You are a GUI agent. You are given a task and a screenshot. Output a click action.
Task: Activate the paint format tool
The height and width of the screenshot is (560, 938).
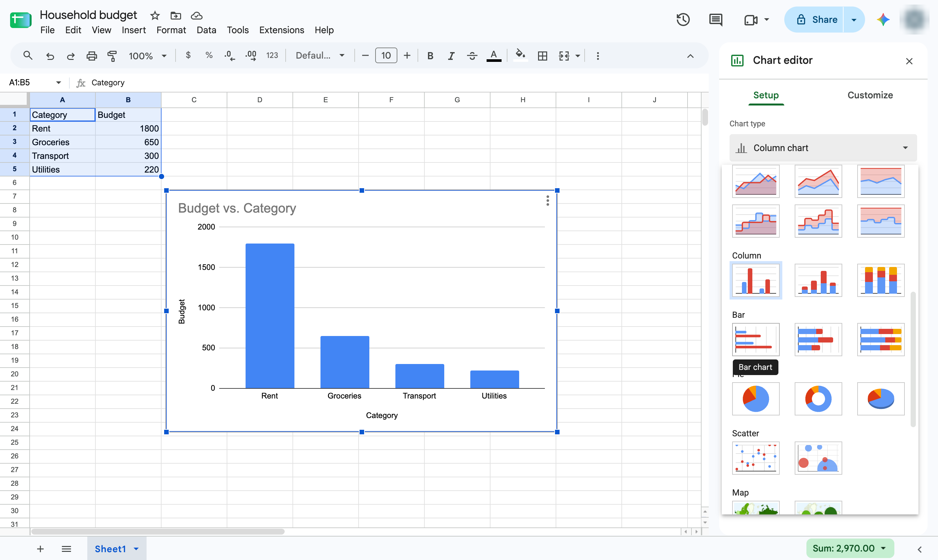[112, 56]
